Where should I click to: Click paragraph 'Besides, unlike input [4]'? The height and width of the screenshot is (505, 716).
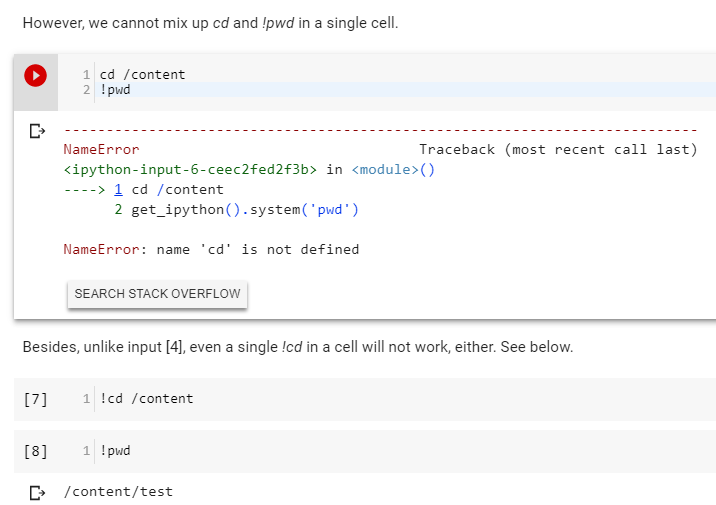pyautogui.click(x=298, y=347)
